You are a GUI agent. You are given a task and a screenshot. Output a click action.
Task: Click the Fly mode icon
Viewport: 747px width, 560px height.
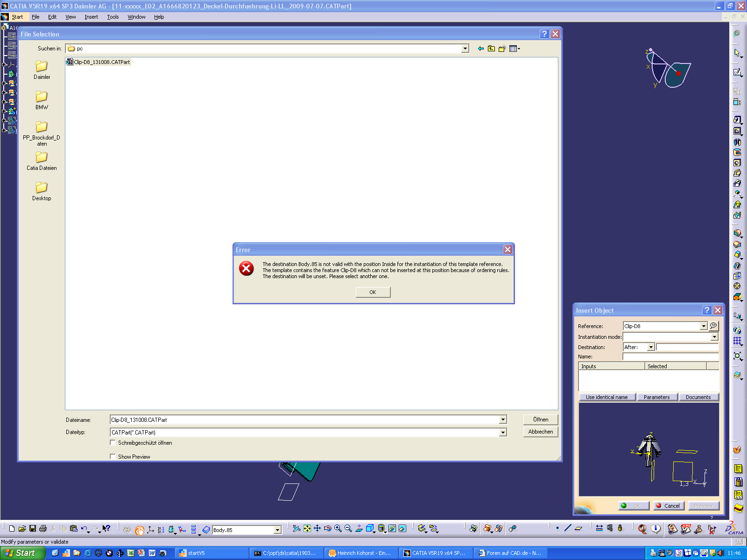tap(296, 529)
